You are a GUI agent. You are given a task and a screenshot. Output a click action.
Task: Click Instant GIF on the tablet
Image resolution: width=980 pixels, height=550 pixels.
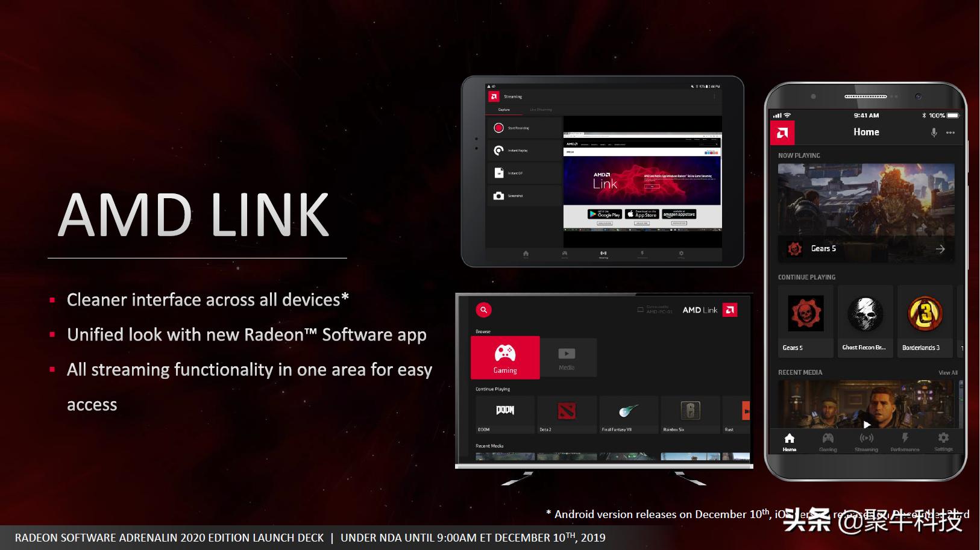[524, 173]
